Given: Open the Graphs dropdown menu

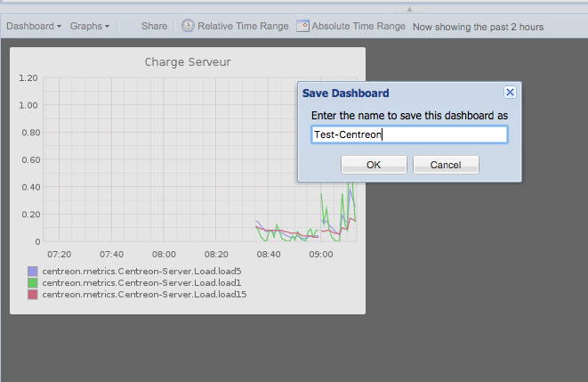Looking at the screenshot, I should point(89,27).
